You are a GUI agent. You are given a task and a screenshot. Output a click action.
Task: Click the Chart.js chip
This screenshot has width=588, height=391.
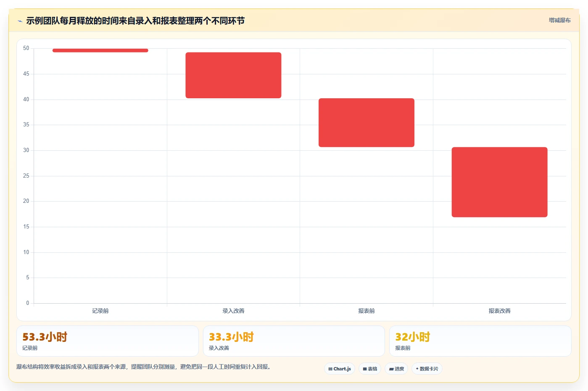pos(340,369)
